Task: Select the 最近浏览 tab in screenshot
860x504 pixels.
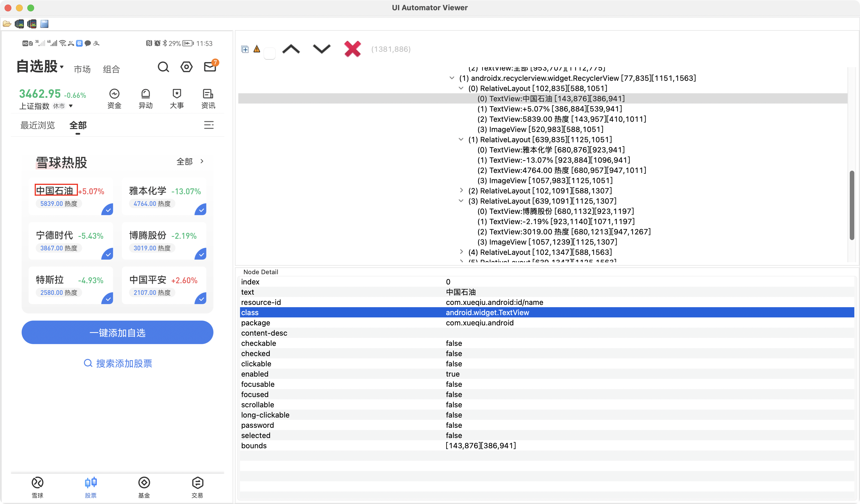Action: [x=38, y=125]
